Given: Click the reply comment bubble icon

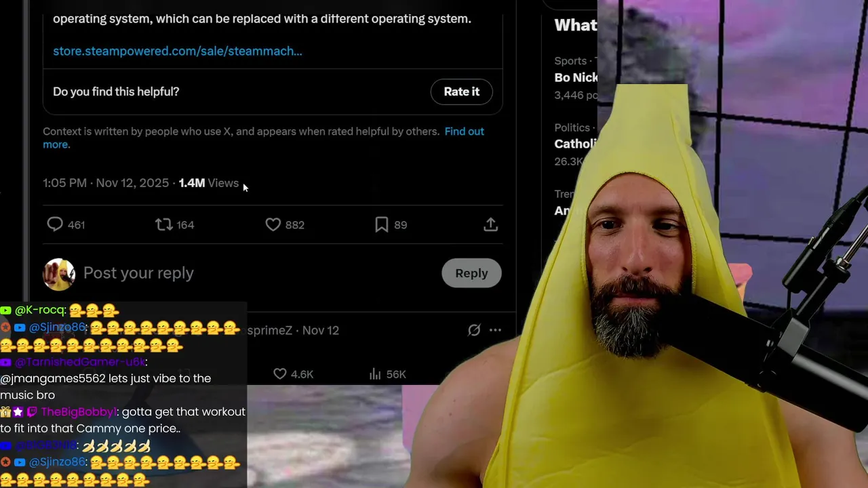Looking at the screenshot, I should pyautogui.click(x=55, y=224).
